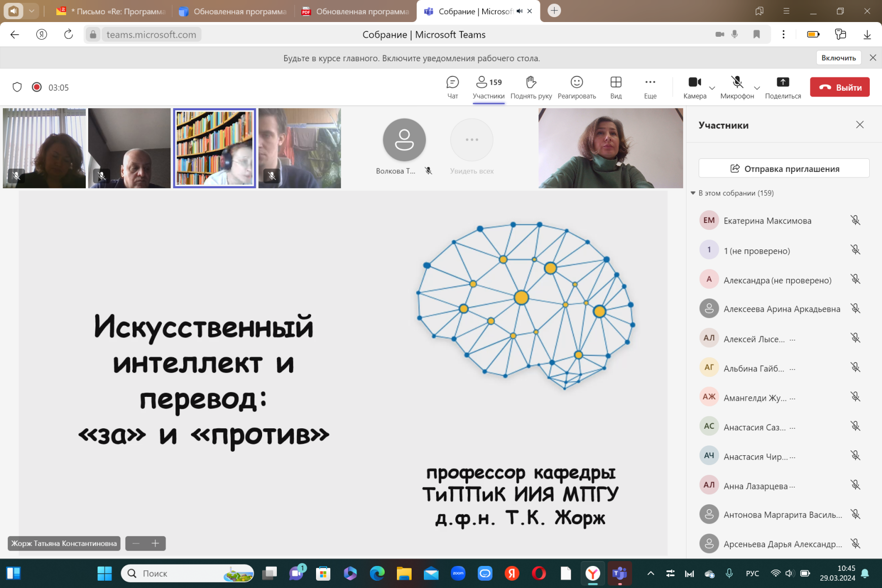Switch to the PDF Обновленная программа tab

pos(356,11)
